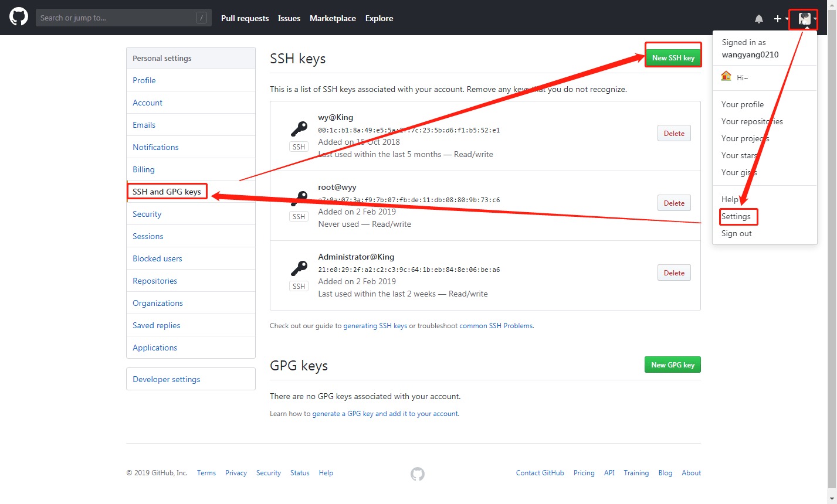Open the notifications bell icon
This screenshot has width=837, height=504.
pos(759,19)
